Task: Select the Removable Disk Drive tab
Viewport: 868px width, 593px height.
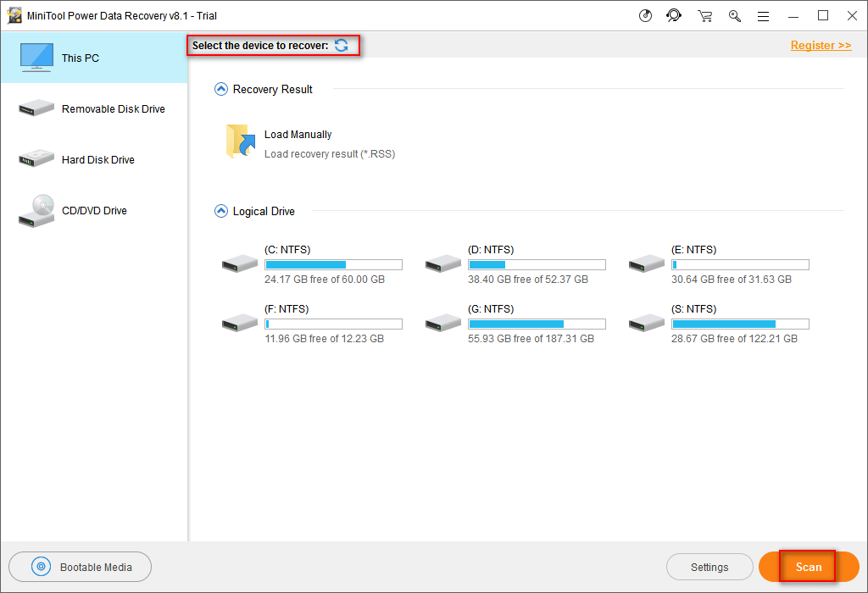Action: coord(94,109)
